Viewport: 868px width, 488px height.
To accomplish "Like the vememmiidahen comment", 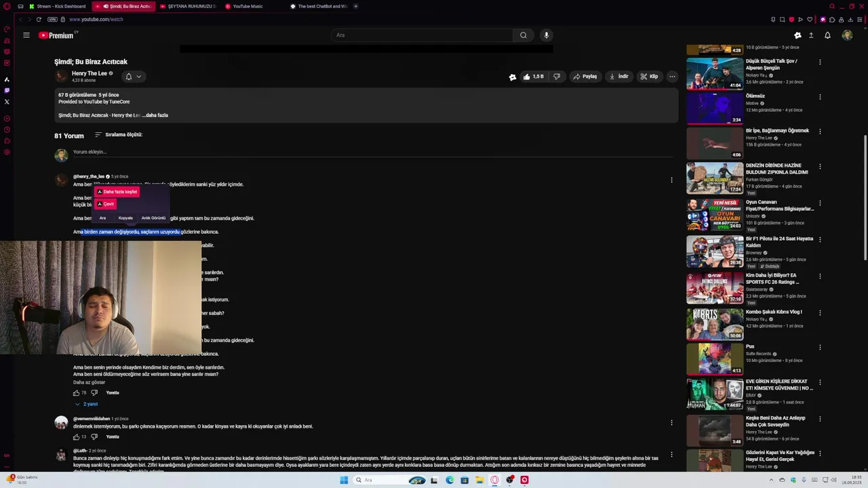I will point(77,436).
